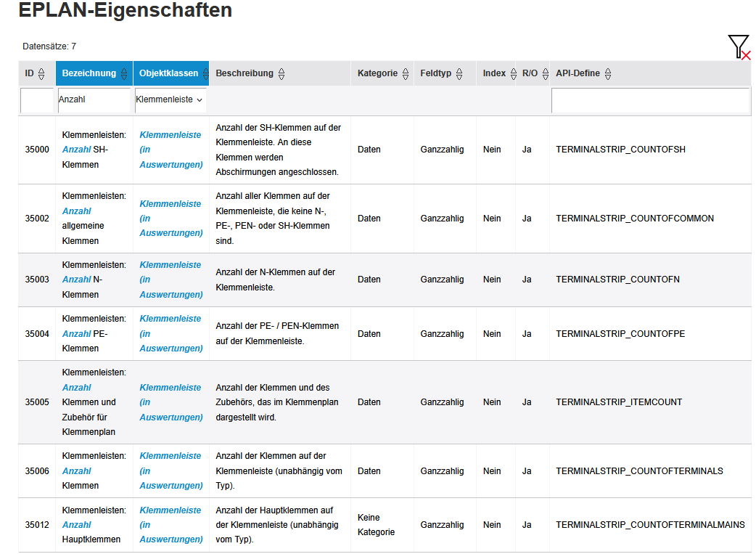Focus the API-Define filter input field
Screen dimensions: 756x554
tap(650, 100)
